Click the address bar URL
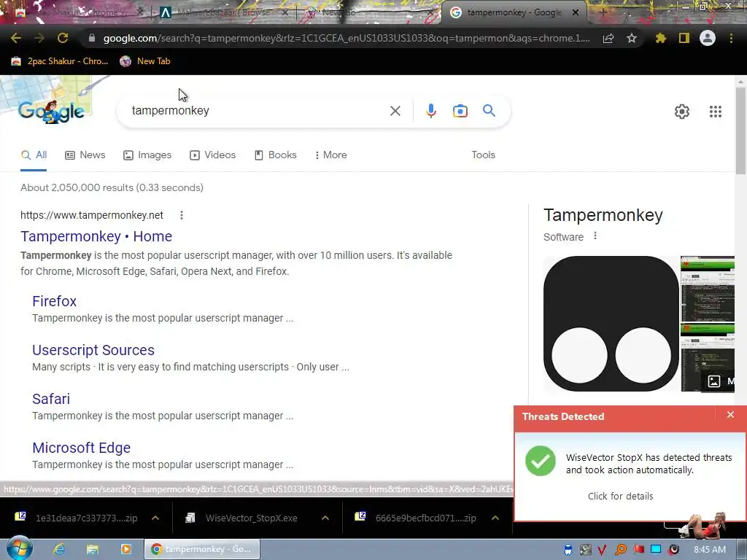The width and height of the screenshot is (747, 560). (x=347, y=38)
